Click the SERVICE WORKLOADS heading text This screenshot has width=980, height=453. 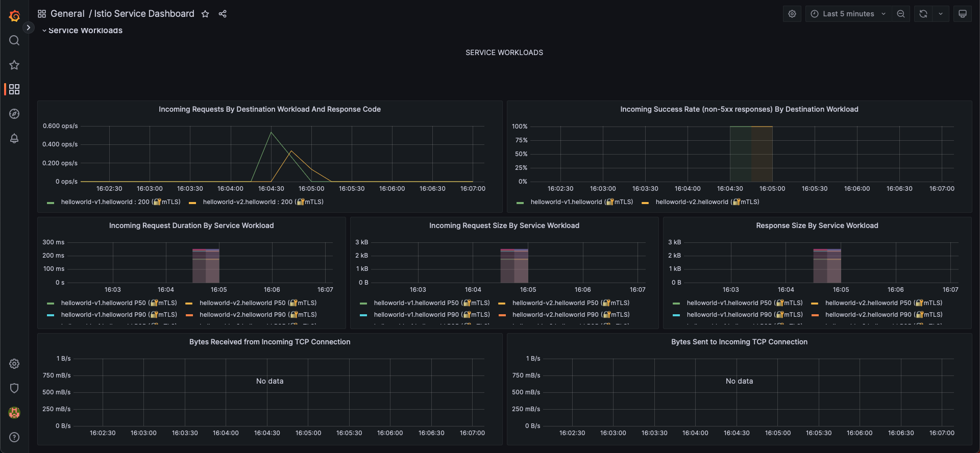(504, 53)
